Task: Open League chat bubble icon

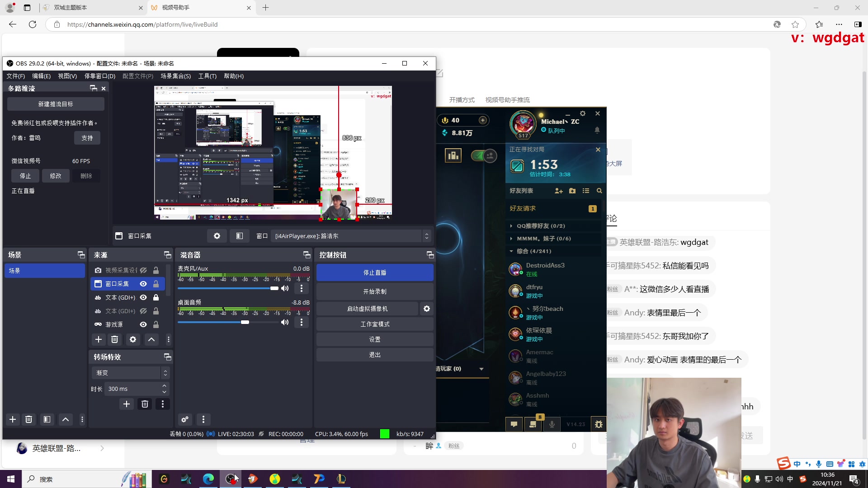Action: tap(514, 424)
